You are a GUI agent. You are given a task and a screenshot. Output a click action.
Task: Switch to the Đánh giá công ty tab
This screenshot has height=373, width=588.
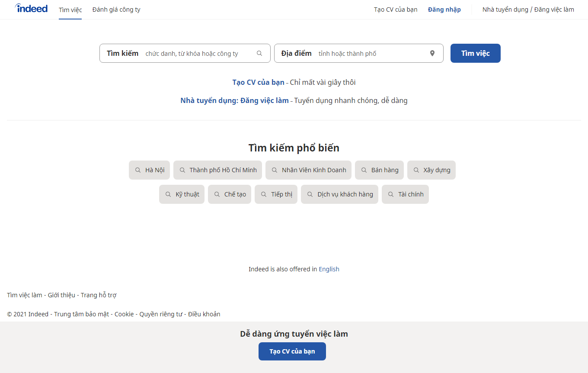click(116, 9)
